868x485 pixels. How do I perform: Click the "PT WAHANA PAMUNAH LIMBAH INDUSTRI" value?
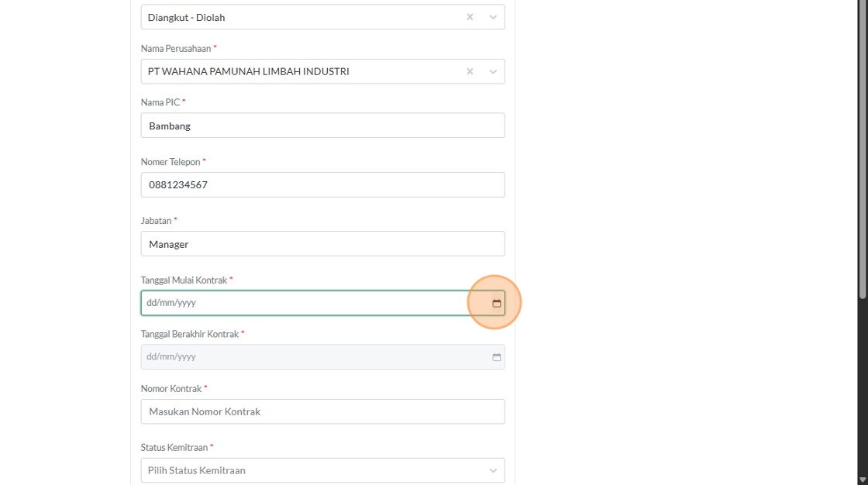(249, 71)
